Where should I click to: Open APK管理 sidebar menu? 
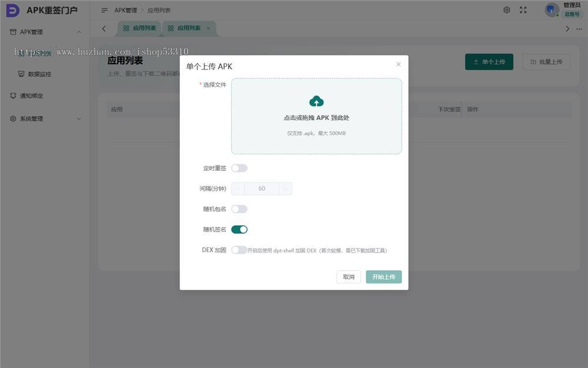45,32
